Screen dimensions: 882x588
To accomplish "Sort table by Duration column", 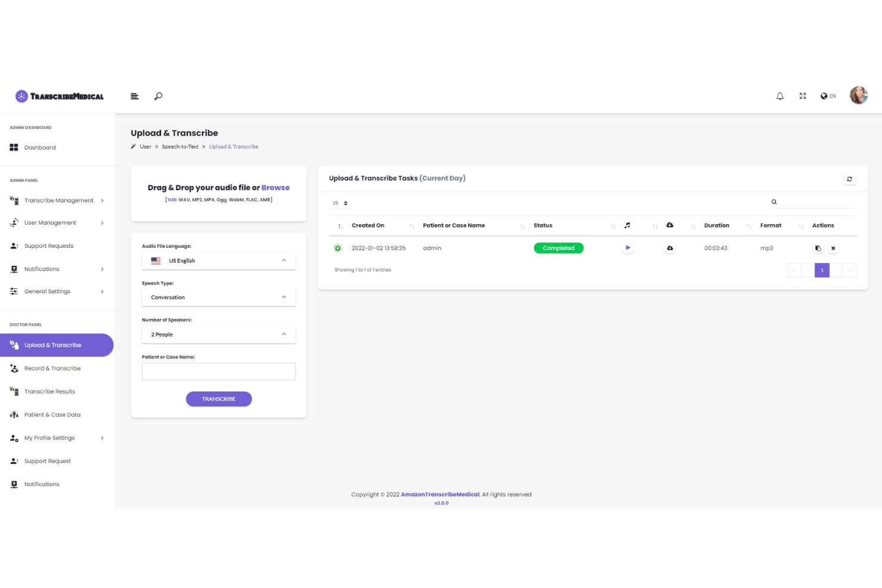I will click(717, 225).
